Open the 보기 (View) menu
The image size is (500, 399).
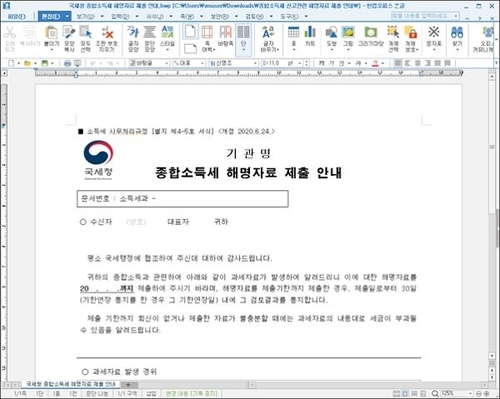(x=85, y=16)
